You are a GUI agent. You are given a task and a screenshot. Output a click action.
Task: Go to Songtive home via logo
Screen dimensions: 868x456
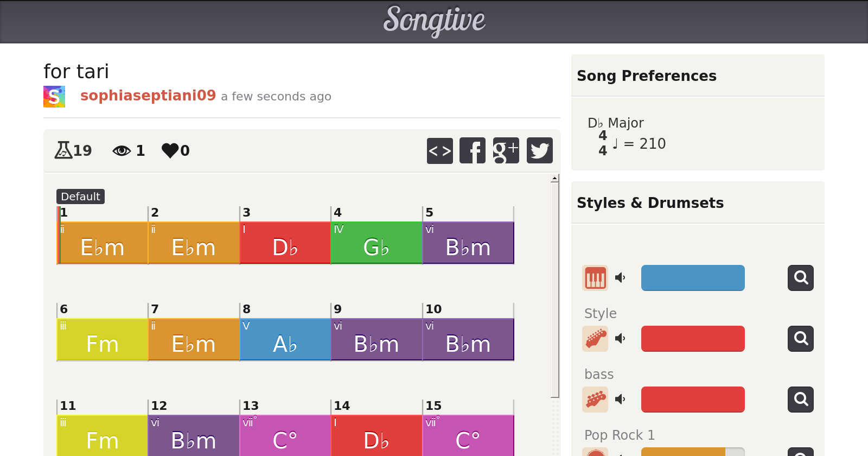point(434,21)
